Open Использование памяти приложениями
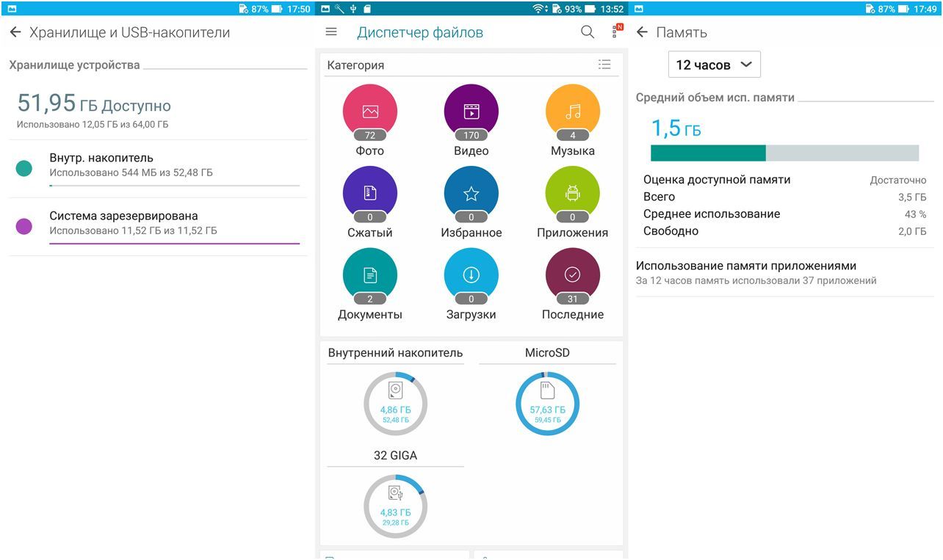The image size is (943, 560). [783, 272]
